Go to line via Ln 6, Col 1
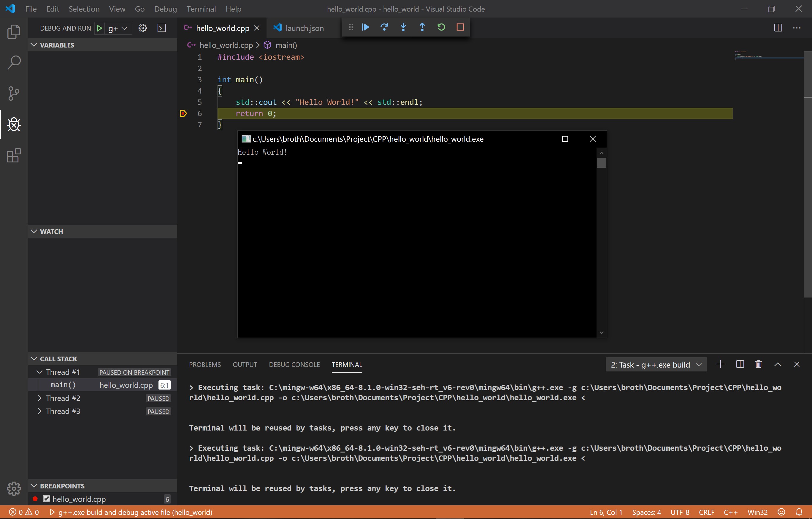The image size is (812, 519). [606, 512]
